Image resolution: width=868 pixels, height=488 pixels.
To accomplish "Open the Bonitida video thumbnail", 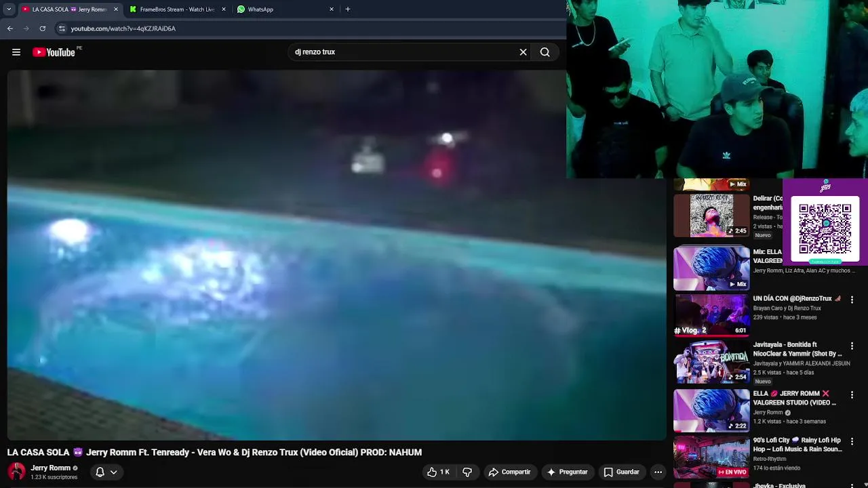I will [x=711, y=362].
